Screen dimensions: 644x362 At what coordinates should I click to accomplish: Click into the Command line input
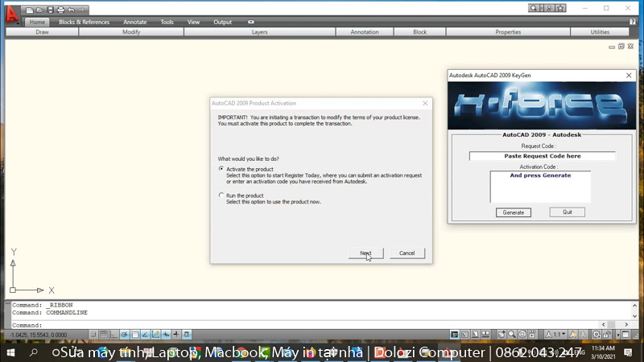tap(242, 325)
